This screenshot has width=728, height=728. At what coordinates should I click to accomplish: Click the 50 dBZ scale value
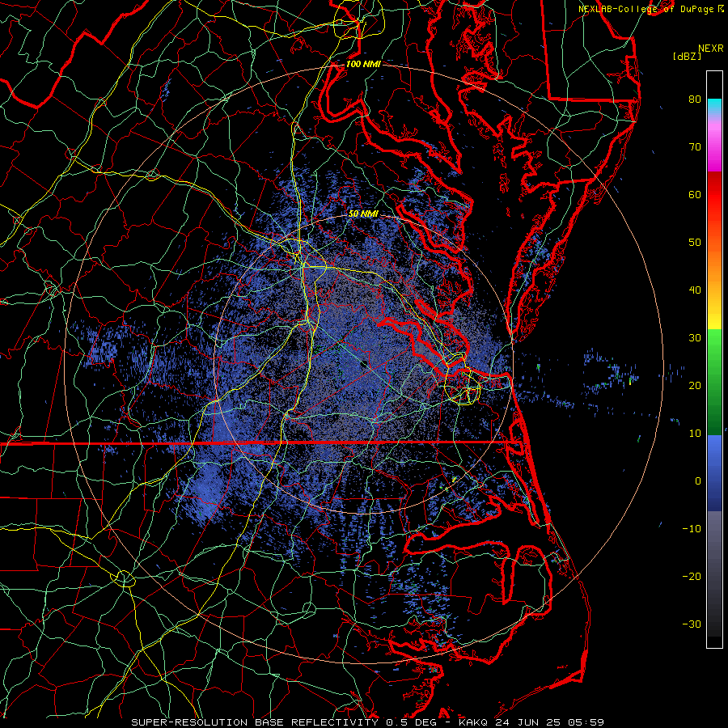click(695, 243)
